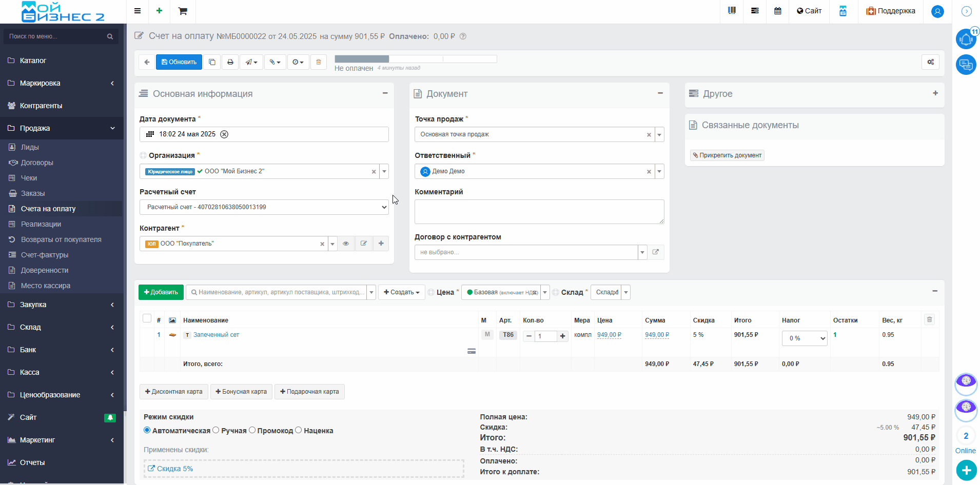Image resolution: width=980 pixels, height=485 pixels.
Task: Open the 0 % tax dropdown
Action: coord(805,338)
